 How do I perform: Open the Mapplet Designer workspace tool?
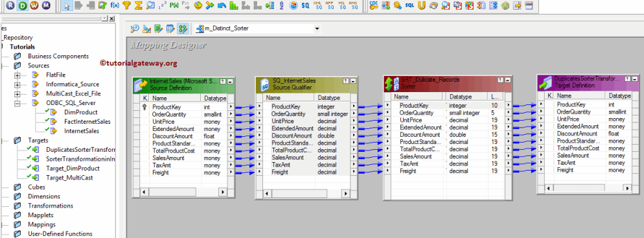pyautogui.click(x=170, y=29)
